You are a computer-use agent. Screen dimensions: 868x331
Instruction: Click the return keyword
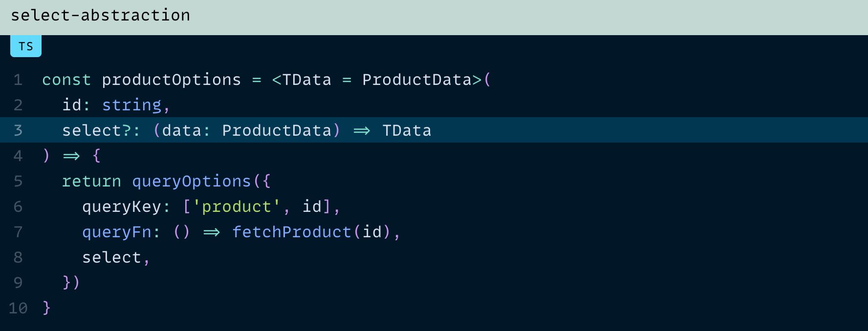(x=91, y=182)
